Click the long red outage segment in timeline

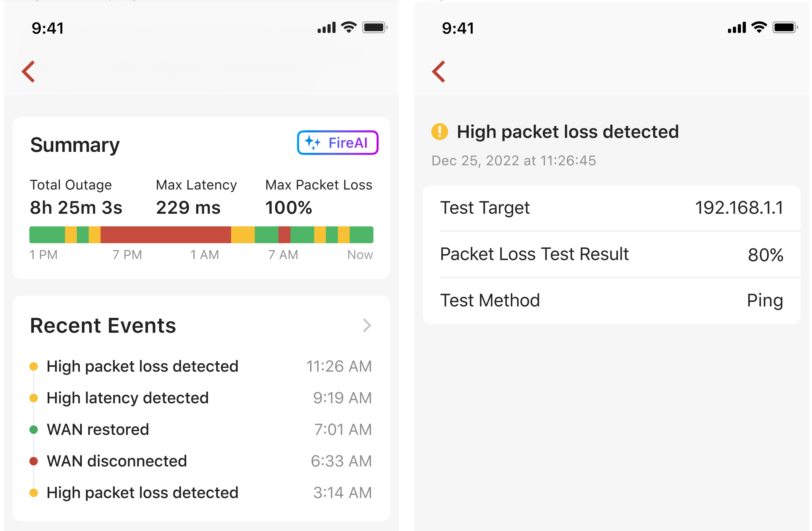pos(166,235)
